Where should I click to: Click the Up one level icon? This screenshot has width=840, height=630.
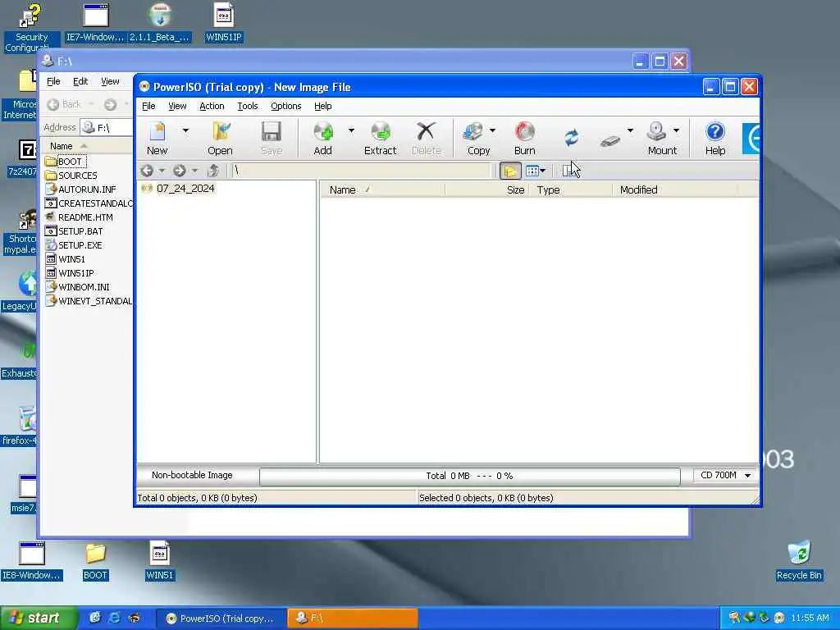[213, 171]
